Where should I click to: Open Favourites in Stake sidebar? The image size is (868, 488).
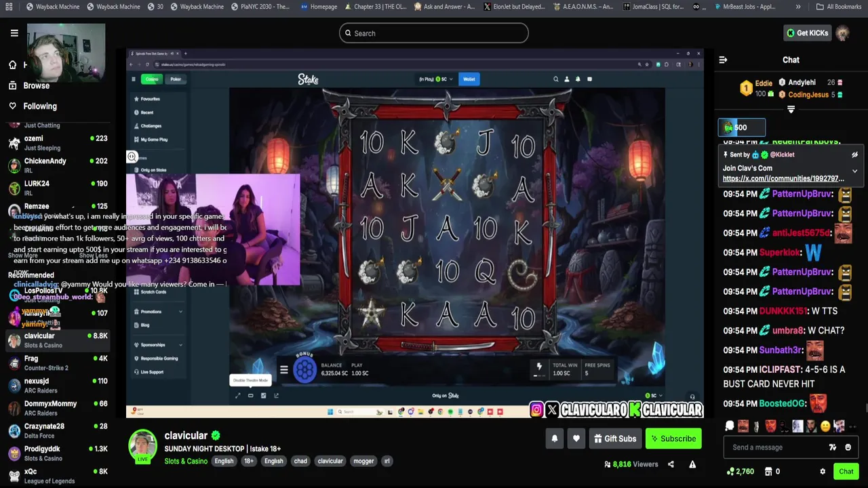point(147,99)
